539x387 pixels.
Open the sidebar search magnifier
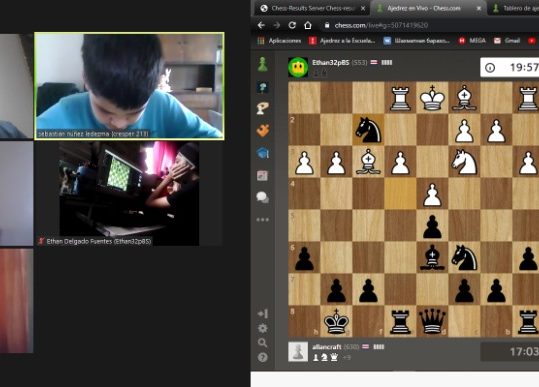pos(263,343)
